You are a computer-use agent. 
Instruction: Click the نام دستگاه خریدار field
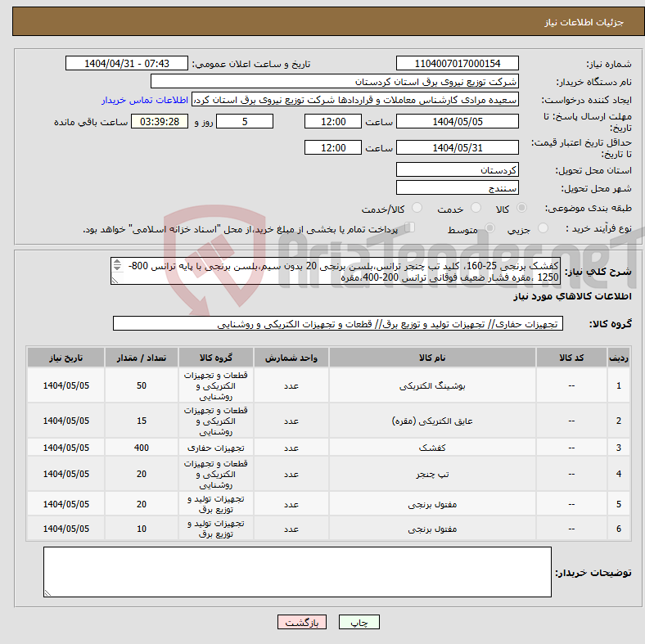(335, 82)
